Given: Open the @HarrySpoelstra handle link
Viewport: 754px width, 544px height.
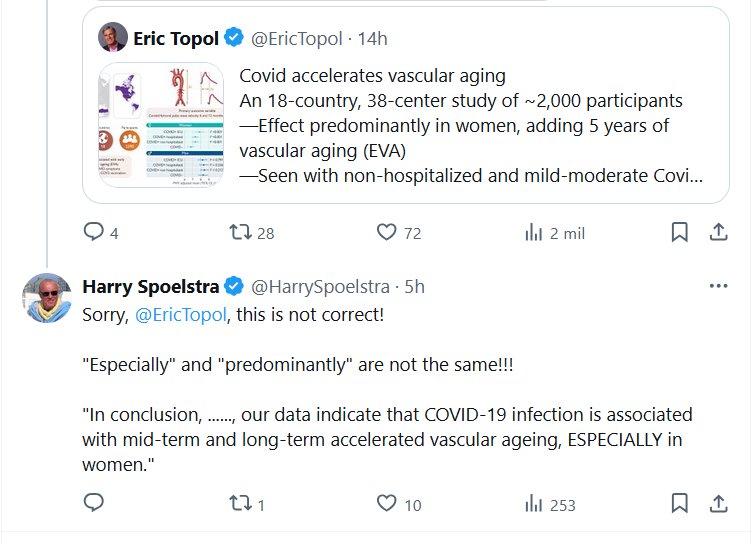Looking at the screenshot, I should tap(320, 287).
